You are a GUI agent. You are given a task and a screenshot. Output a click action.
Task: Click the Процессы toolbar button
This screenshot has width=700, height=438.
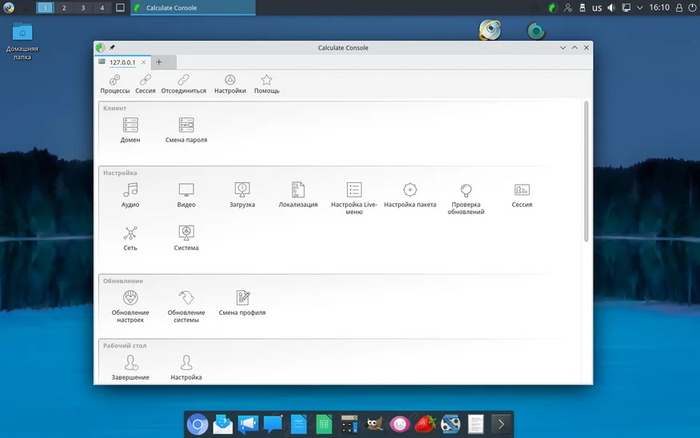coord(114,83)
